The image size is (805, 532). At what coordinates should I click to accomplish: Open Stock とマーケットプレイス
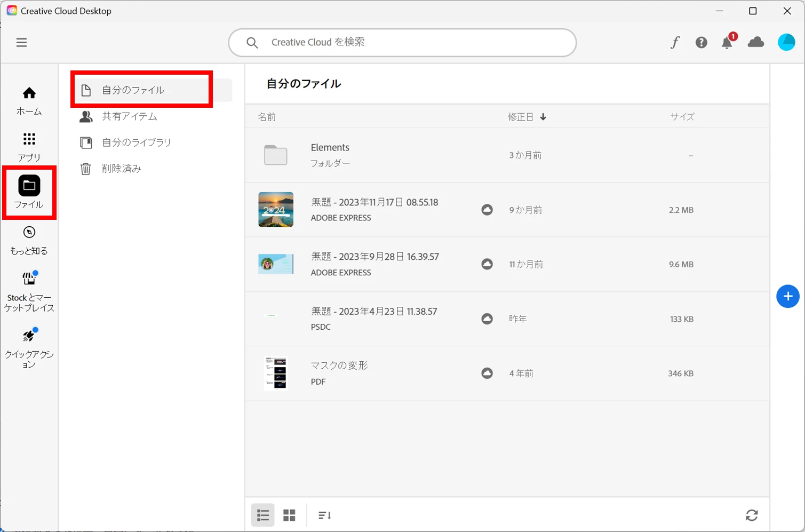(x=29, y=291)
